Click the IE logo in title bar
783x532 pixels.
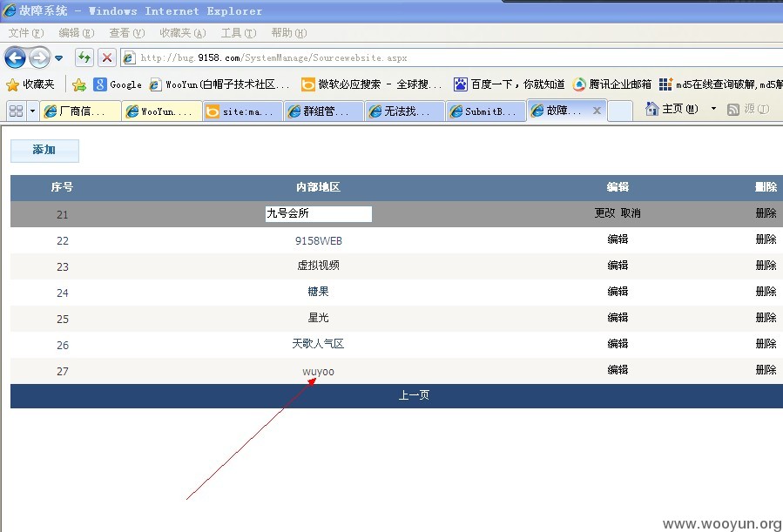tap(9, 10)
